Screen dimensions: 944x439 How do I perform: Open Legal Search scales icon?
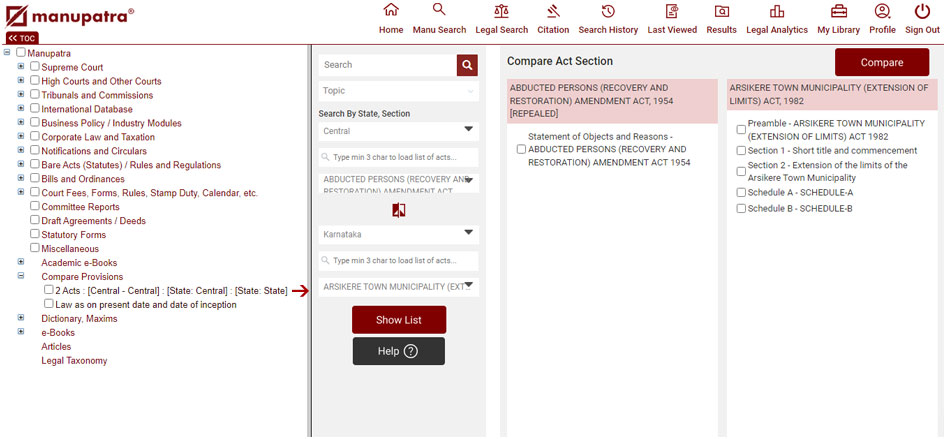501,11
